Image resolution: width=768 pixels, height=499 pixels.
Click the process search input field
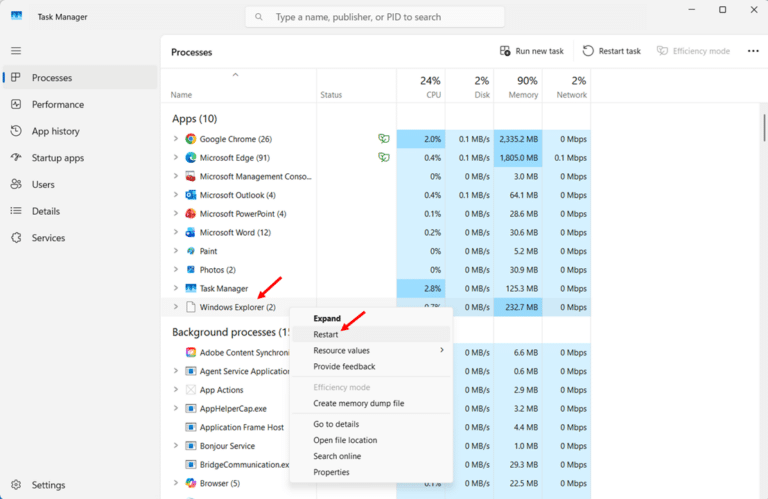375,17
